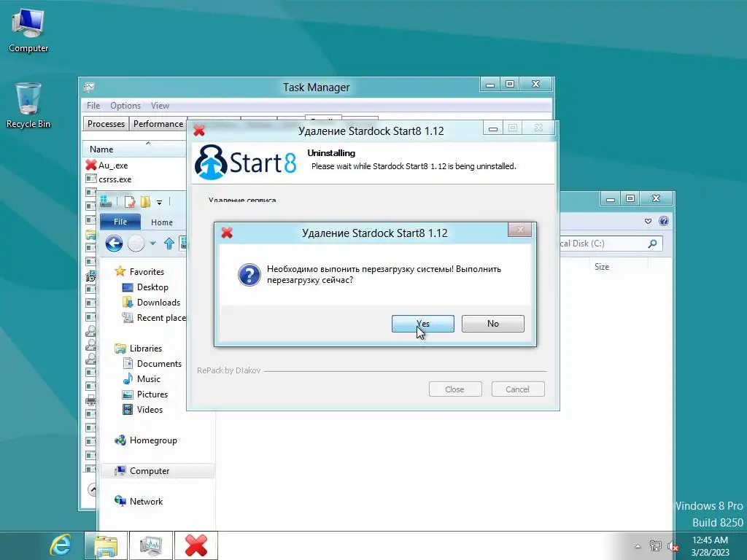This screenshot has width=747, height=560.
Task: Show hidden tray icons arrow
Action: click(638, 545)
